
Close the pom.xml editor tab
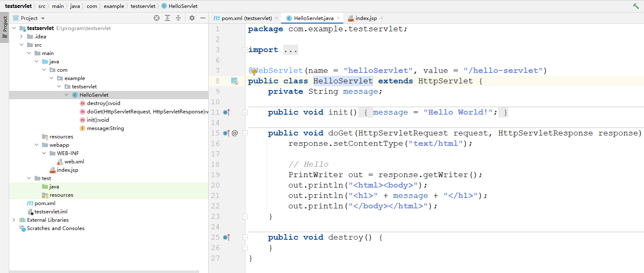277,18
